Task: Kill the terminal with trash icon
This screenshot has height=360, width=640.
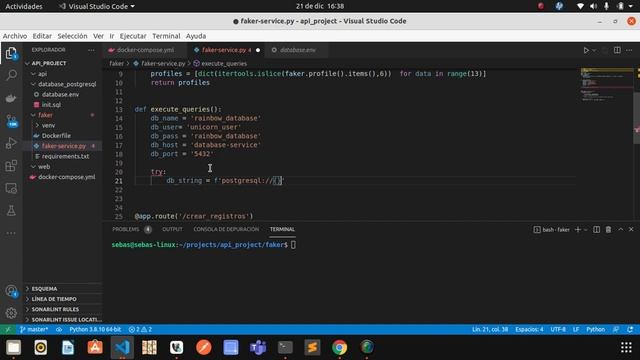Action: pos(608,229)
